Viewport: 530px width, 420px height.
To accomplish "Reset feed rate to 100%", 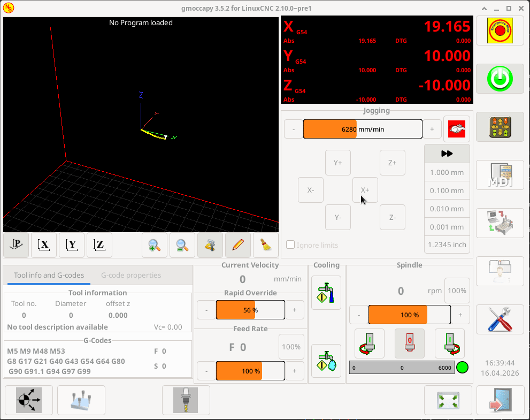I will tap(291, 347).
